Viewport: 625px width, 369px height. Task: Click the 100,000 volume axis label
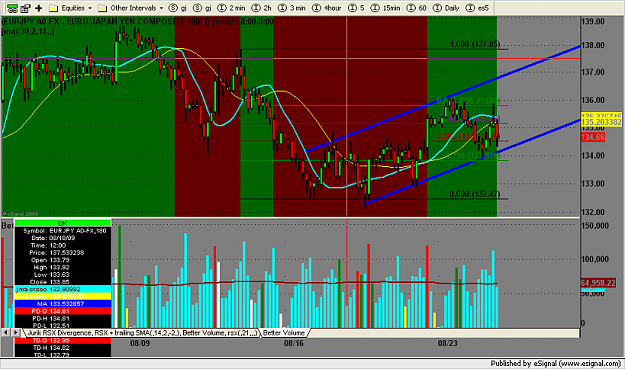tap(595, 259)
